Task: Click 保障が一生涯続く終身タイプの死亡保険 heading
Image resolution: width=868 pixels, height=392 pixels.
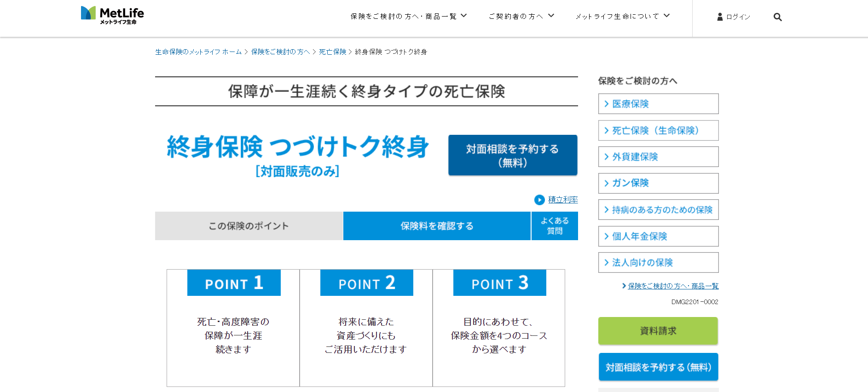Action: point(366,92)
